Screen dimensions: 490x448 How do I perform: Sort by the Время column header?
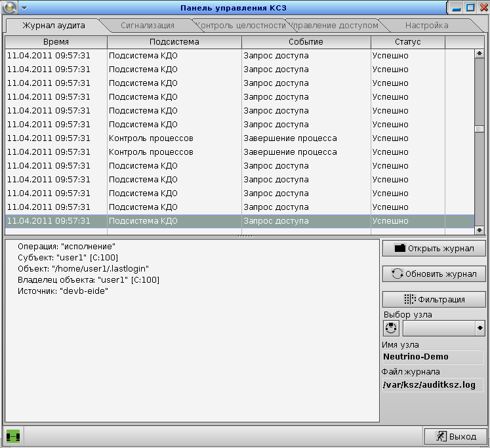[56, 42]
